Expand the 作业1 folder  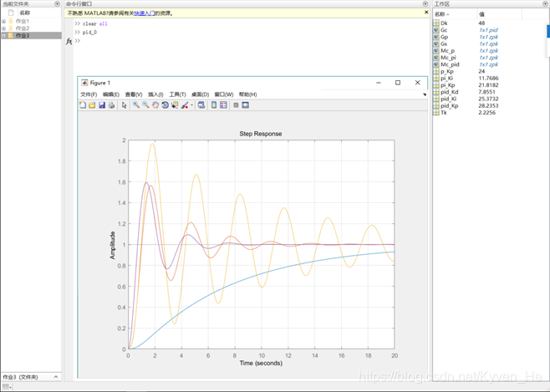(4, 22)
